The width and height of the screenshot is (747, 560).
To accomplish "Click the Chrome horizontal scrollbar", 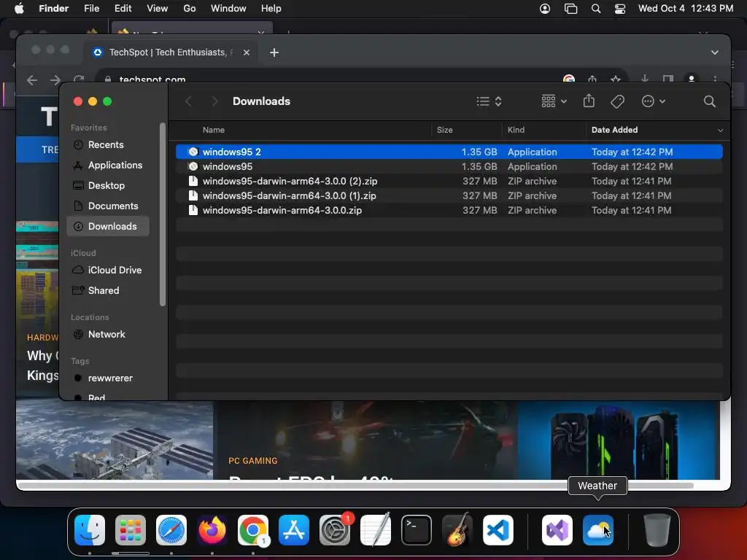I will point(356,486).
